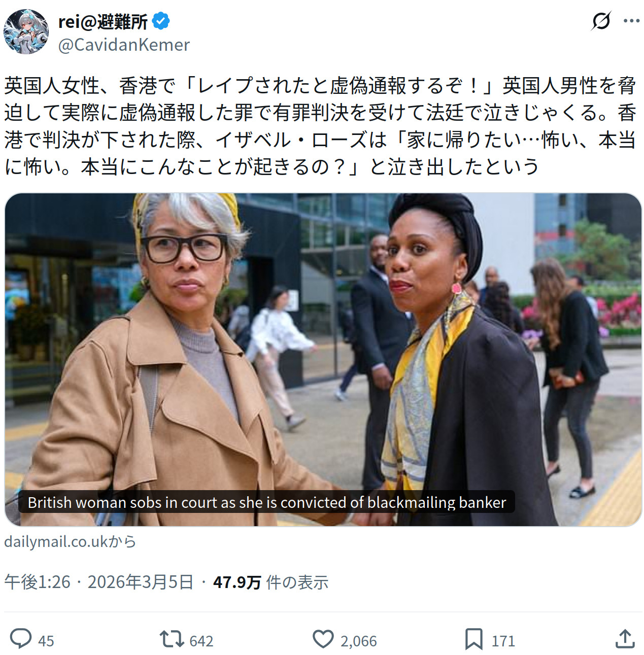The height and width of the screenshot is (655, 644).
Task: Like the post with heart icon
Action: [x=323, y=639]
